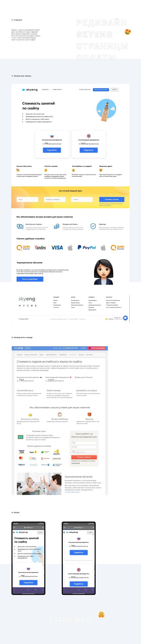Click the '+7' phone field in old design form
This screenshot has width=141, height=644.
pyautogui.click(x=84, y=451)
